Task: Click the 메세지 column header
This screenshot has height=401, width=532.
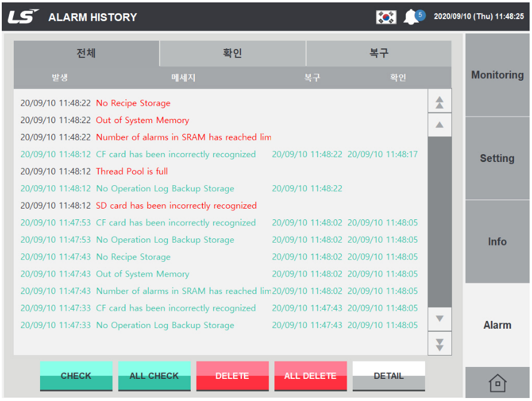Action: (184, 78)
